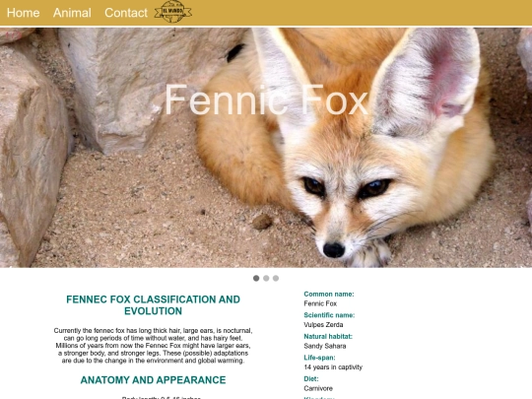Image resolution: width=532 pixels, height=399 pixels.
Task: Click the Life-span label
Action: [x=319, y=358]
